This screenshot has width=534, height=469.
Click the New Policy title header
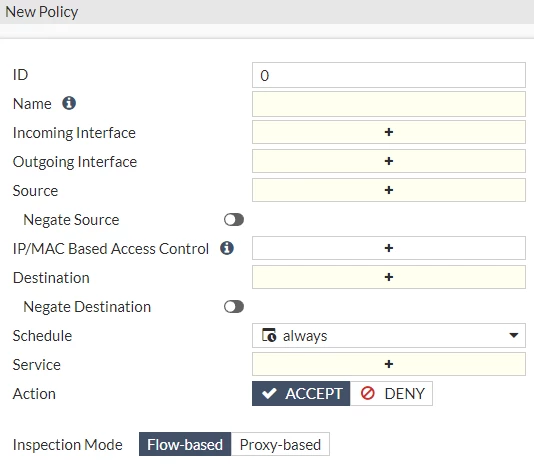[x=42, y=12]
